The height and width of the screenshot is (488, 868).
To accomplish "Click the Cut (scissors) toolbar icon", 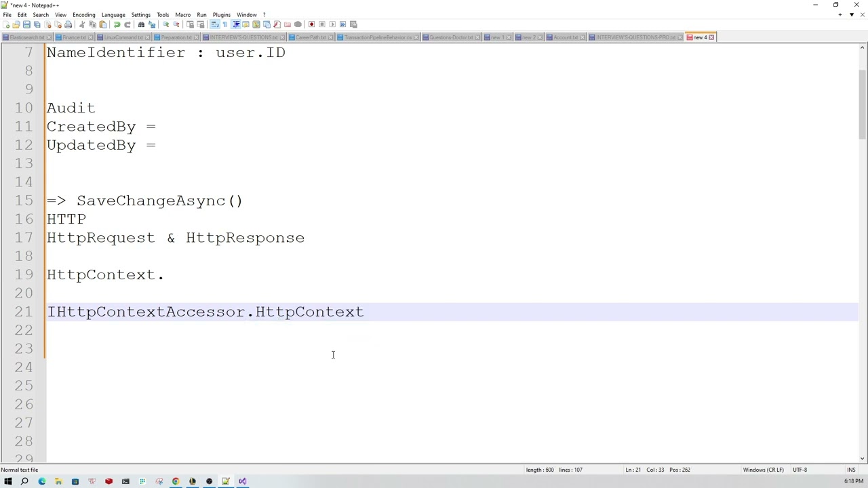I will tap(82, 24).
